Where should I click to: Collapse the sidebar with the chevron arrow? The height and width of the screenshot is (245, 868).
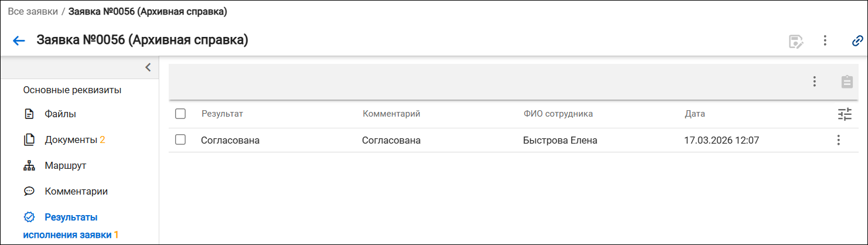148,67
